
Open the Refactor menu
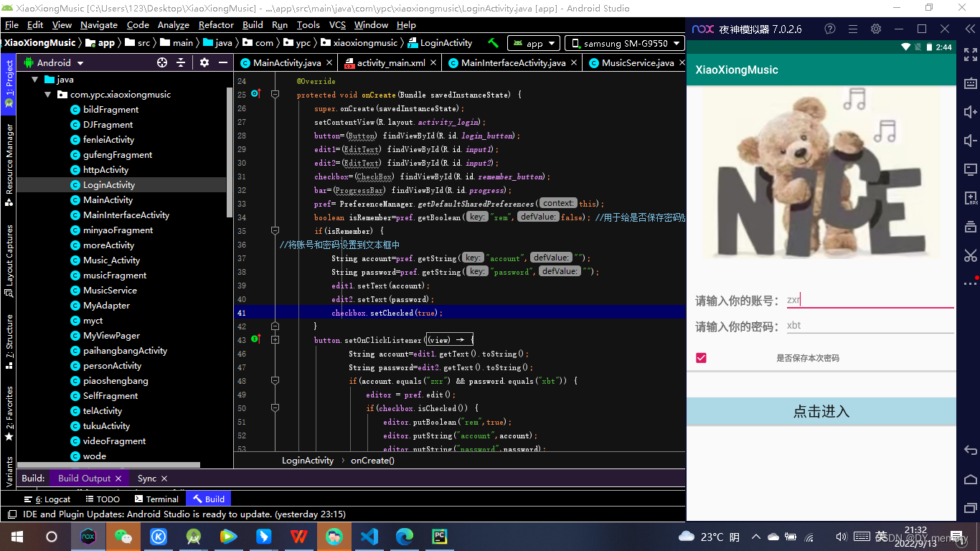tap(216, 24)
